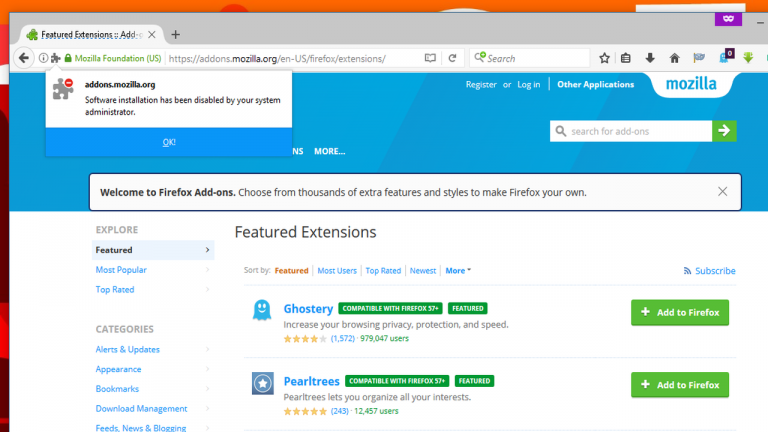768x432 pixels.
Task: Click Ghostery's FEATURED badge
Action: coord(468,309)
